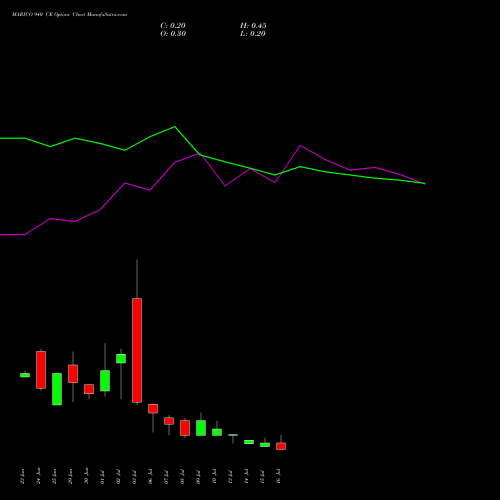This screenshot has height=500, width=500.
Task: Select the low value "L: 0.20"
Action: pos(253,34)
